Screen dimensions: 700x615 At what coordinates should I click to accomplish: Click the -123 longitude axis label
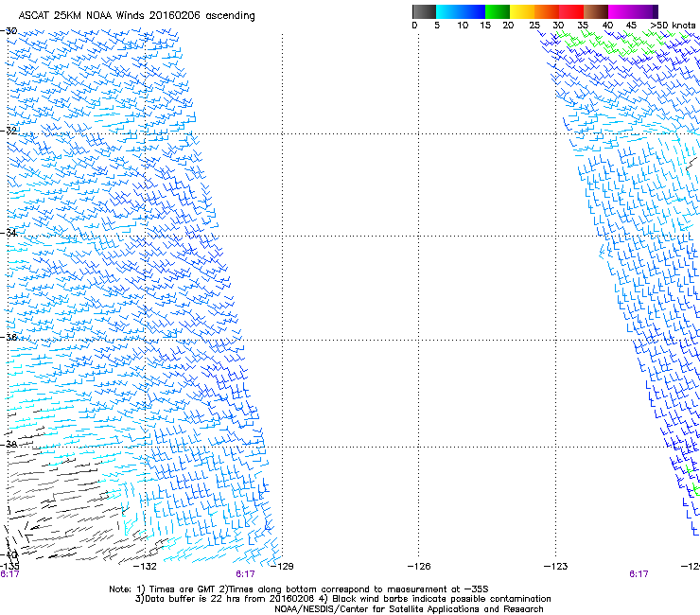point(555,567)
